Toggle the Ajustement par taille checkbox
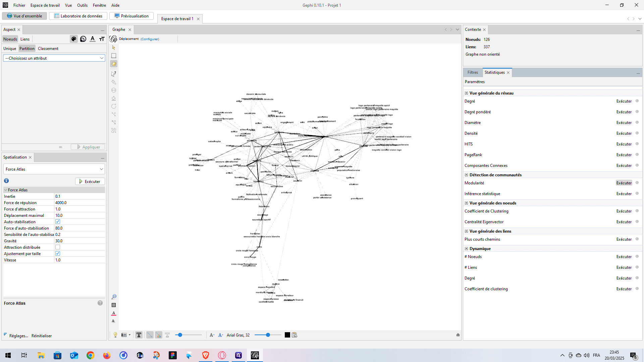 click(58, 253)
